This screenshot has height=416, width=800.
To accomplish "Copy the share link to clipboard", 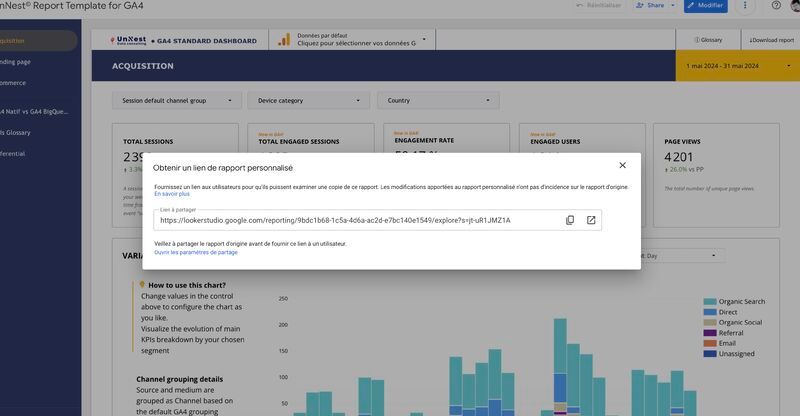I will (570, 220).
